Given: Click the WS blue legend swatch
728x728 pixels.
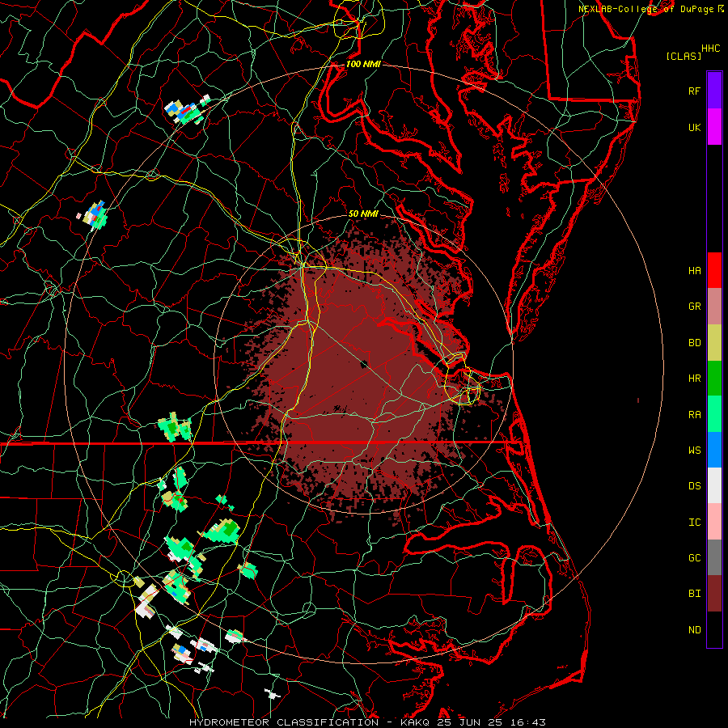Looking at the screenshot, I should click(714, 450).
